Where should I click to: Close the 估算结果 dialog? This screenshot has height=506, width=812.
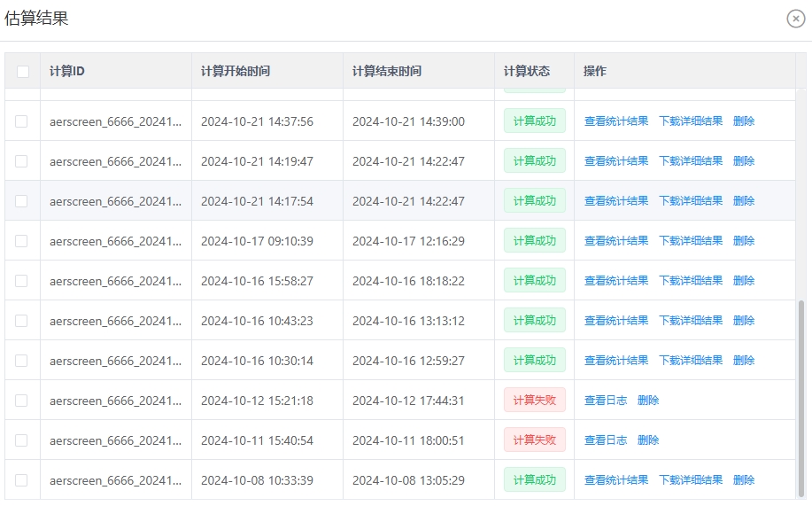click(795, 19)
